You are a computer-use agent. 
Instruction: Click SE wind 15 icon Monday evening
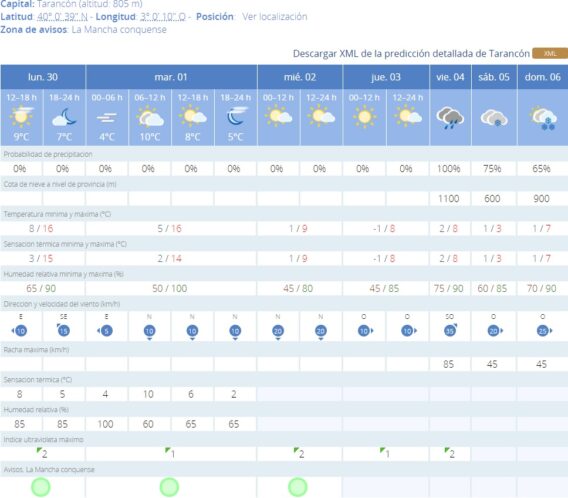click(63, 330)
